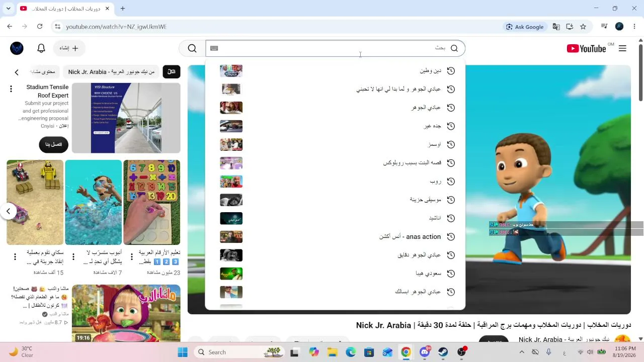644x362 pixels.
Task: Open the YouTube account avatar menu
Action: [17, 48]
